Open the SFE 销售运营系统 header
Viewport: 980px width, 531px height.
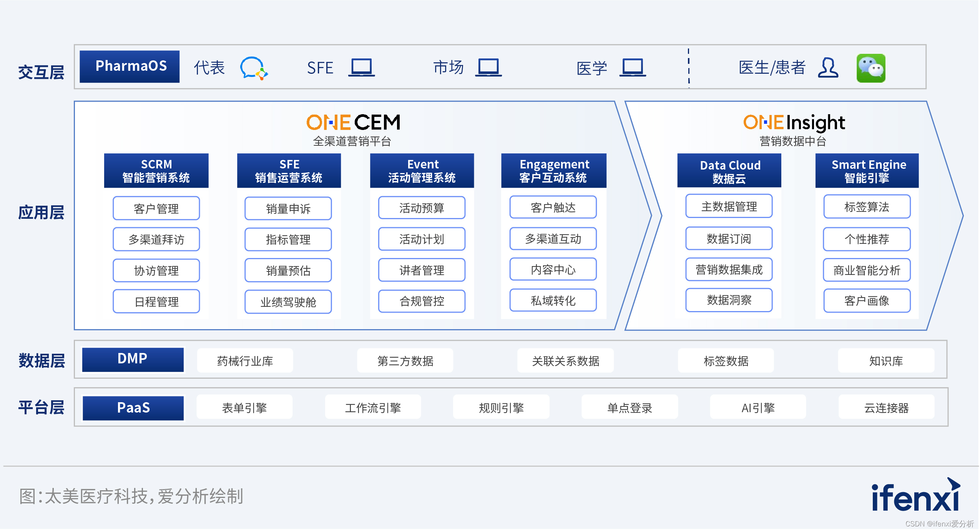coord(289,171)
